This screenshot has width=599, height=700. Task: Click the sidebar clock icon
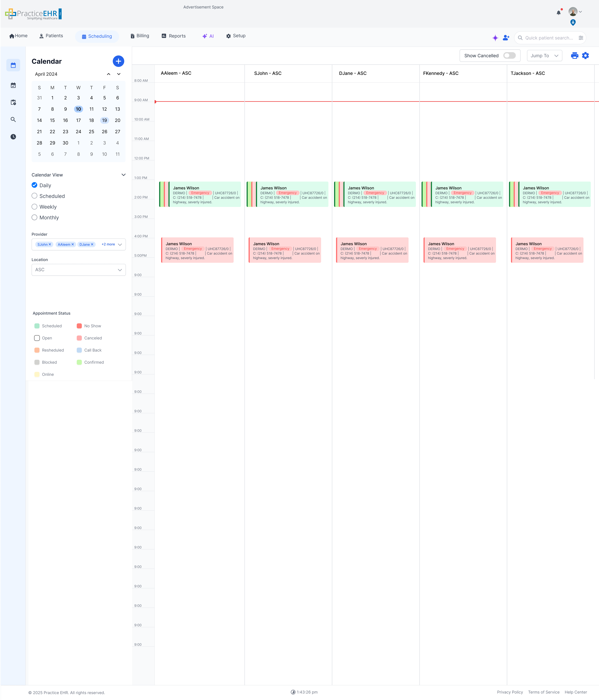[x=13, y=137]
